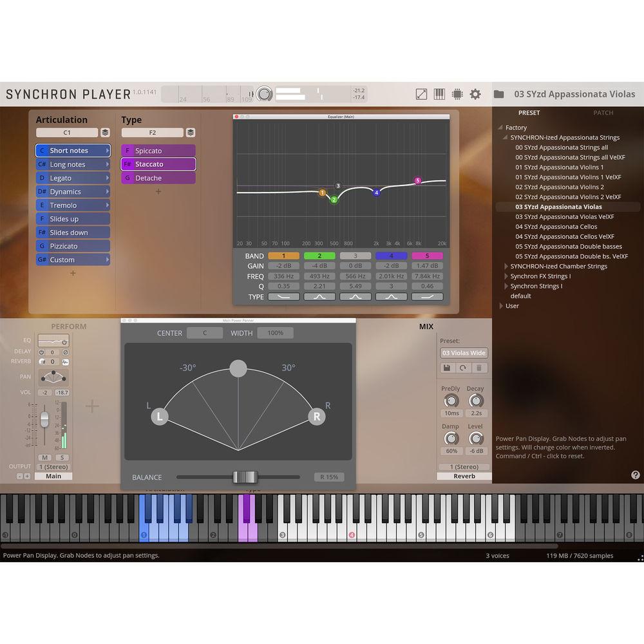Click the CPU performance icon in the toolbar
The width and height of the screenshot is (644, 644).
[457, 93]
